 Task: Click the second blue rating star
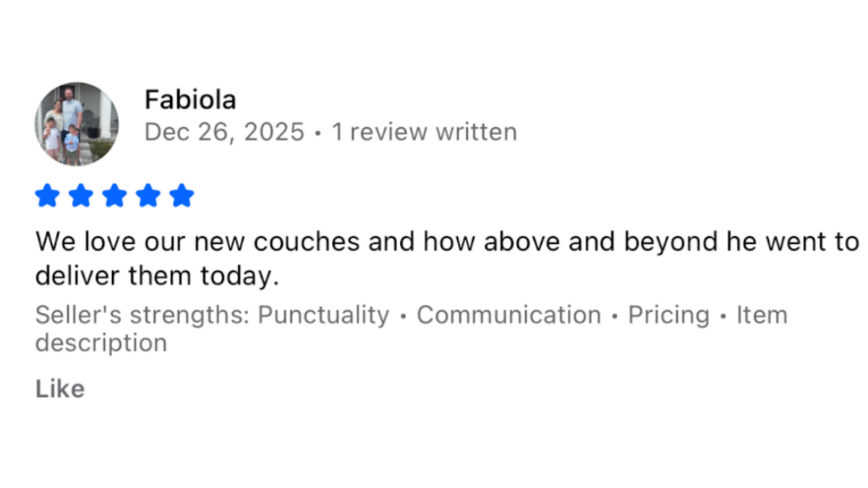80,195
